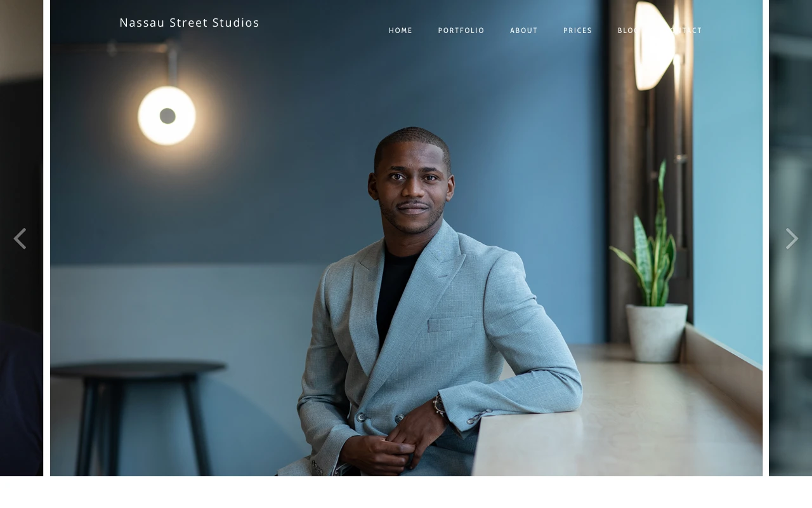
Task: Click the round glowing wall lamp in photo
Action: tap(167, 116)
